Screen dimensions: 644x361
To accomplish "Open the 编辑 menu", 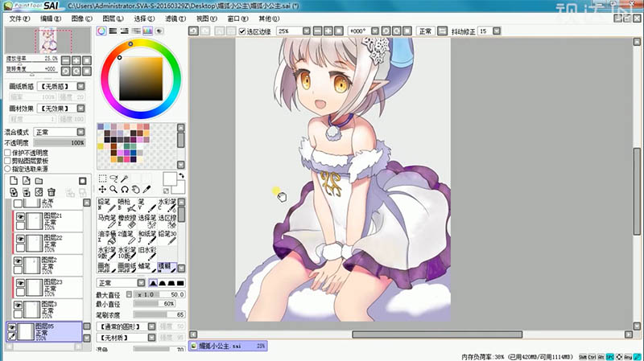I will (x=51, y=18).
